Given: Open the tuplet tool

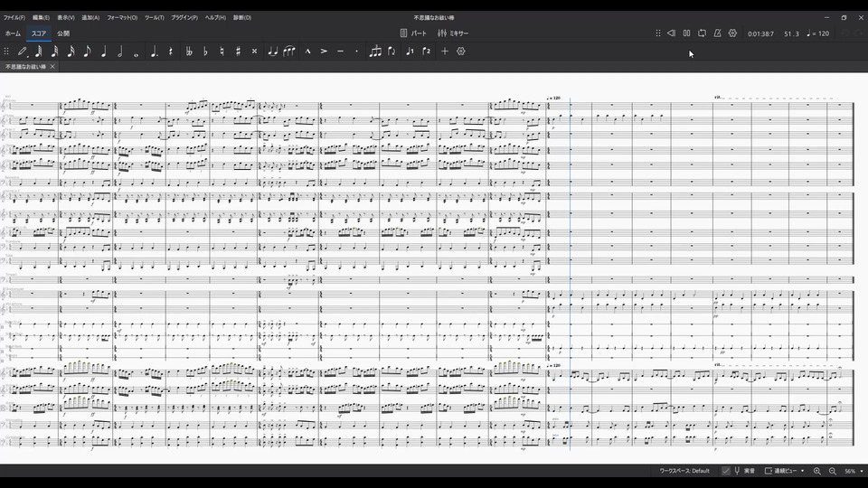Looking at the screenshot, I should tap(375, 52).
